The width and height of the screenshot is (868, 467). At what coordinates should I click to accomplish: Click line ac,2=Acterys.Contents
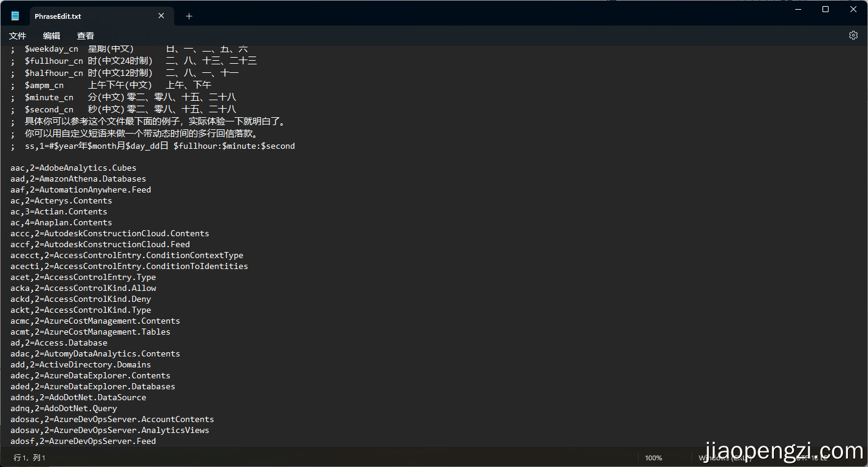pyautogui.click(x=61, y=200)
